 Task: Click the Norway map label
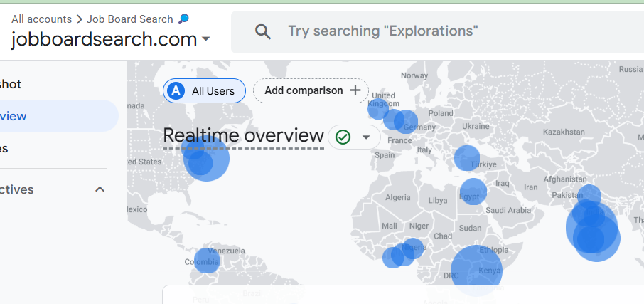(414, 75)
